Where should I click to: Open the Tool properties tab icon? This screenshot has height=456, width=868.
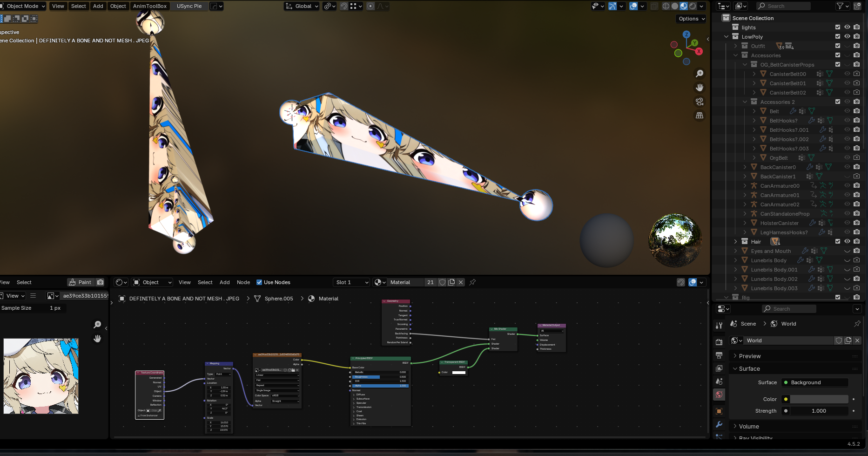[x=719, y=326]
